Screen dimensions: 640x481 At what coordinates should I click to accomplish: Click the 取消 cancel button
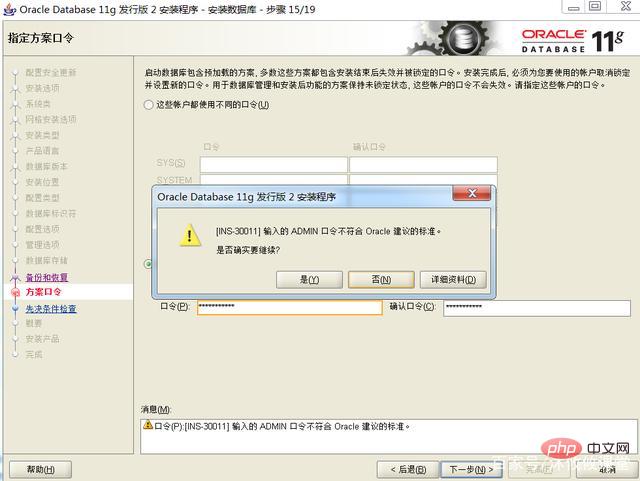coord(607,470)
